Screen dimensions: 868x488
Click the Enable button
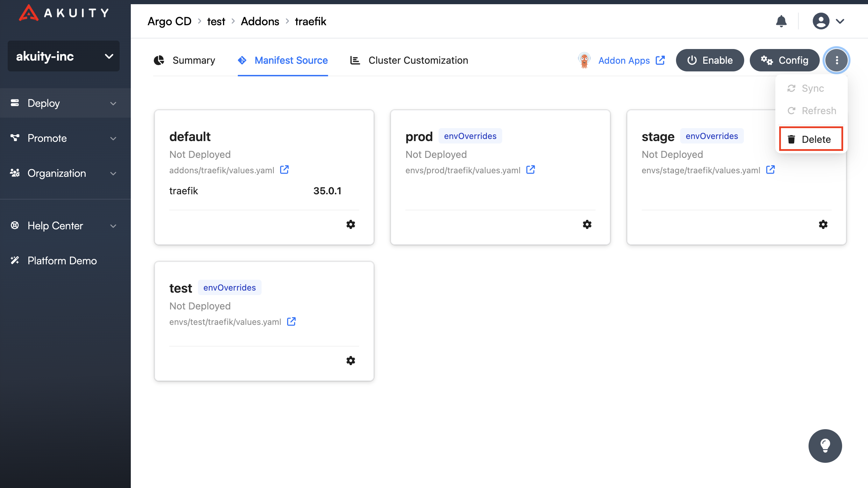point(710,60)
